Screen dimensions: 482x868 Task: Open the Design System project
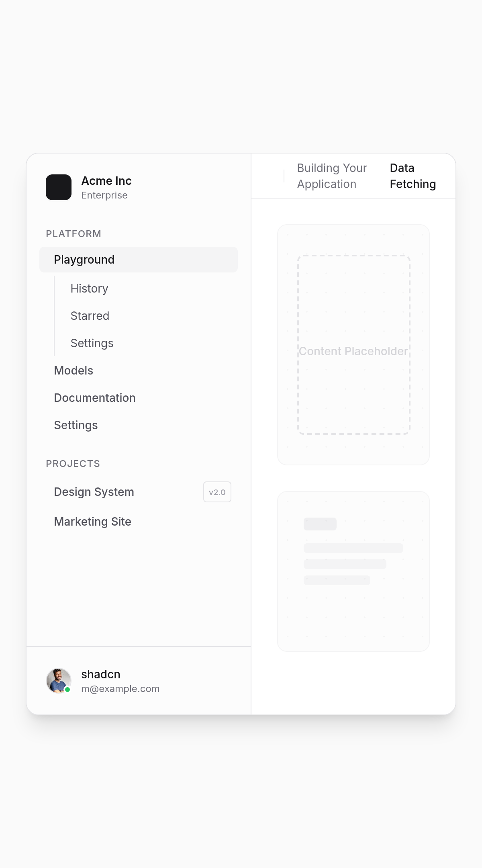click(x=94, y=491)
